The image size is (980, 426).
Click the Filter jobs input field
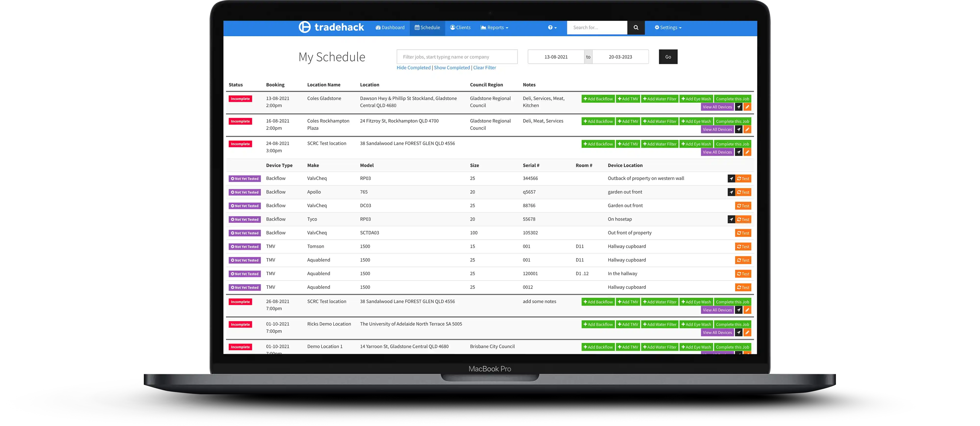click(456, 57)
